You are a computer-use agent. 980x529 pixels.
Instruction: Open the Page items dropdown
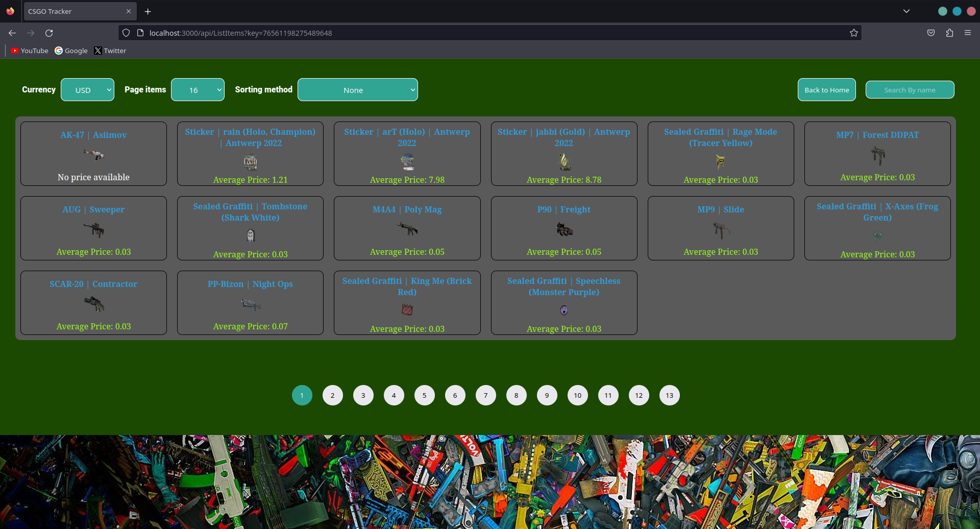(x=198, y=89)
